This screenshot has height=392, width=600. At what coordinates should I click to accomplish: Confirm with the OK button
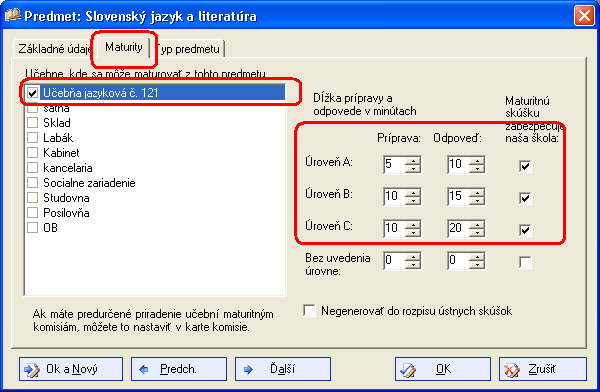[x=443, y=369]
